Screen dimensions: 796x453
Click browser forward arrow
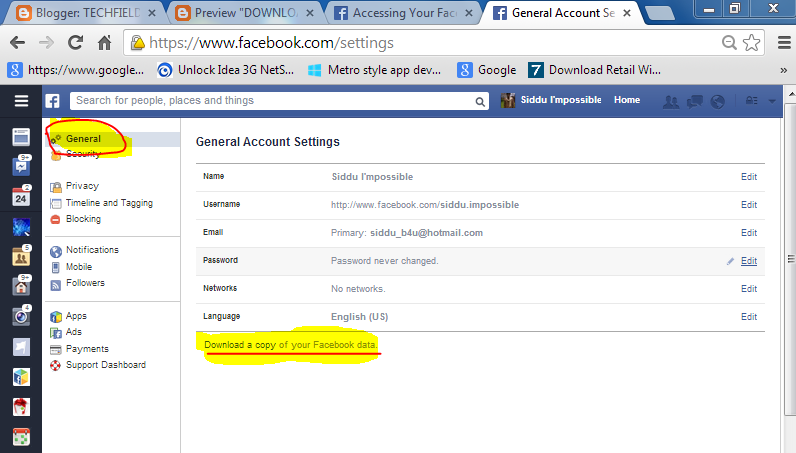point(46,43)
